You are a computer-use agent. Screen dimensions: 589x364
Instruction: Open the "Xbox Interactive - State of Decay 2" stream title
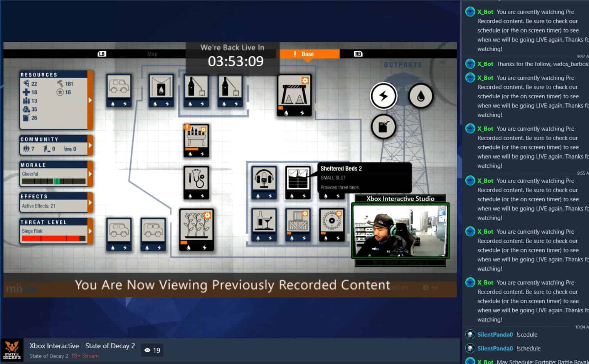tap(82, 346)
